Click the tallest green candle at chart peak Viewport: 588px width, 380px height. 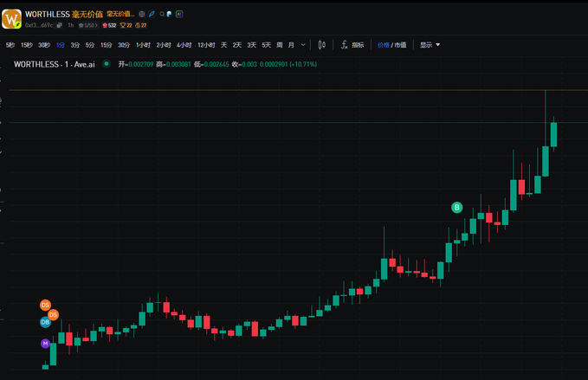click(546, 161)
